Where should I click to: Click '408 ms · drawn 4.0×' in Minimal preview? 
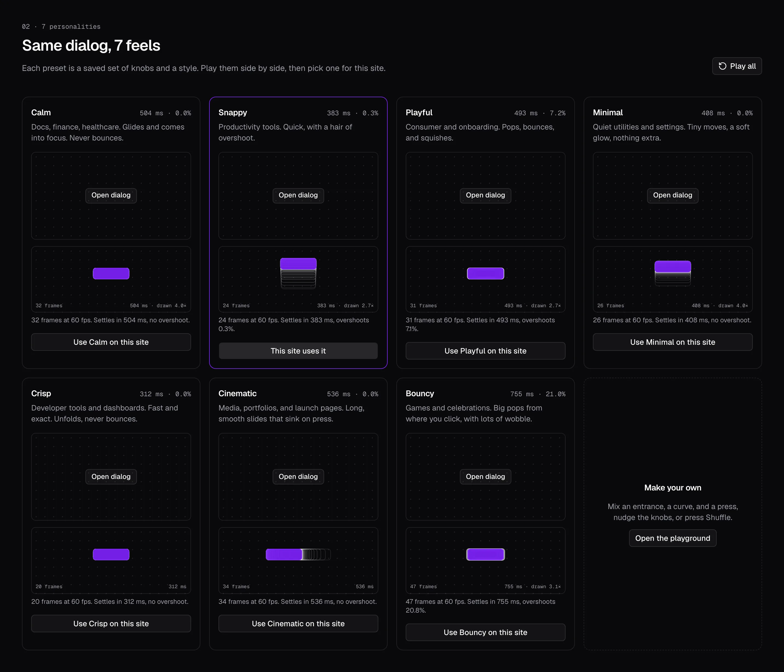[720, 306]
